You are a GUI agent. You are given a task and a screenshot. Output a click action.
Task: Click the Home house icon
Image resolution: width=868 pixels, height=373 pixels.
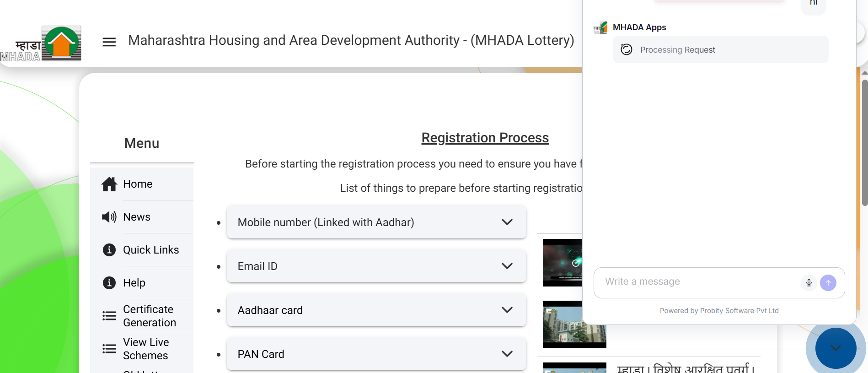click(x=109, y=184)
